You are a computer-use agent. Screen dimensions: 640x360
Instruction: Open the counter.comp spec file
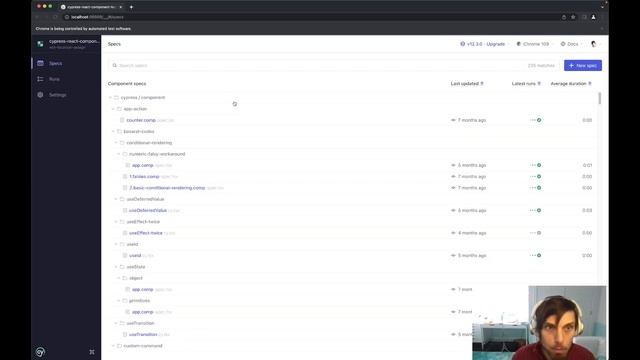pos(150,120)
